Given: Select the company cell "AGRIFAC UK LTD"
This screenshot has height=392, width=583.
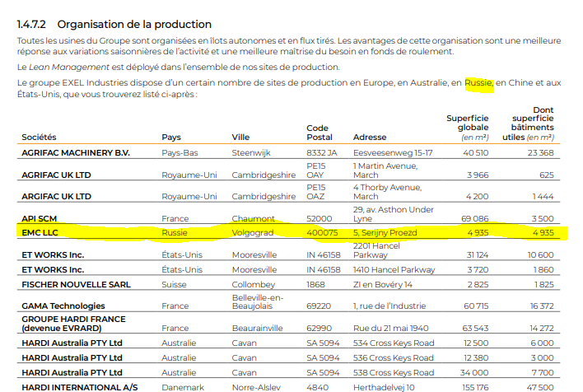Looking at the screenshot, I should (x=56, y=175).
